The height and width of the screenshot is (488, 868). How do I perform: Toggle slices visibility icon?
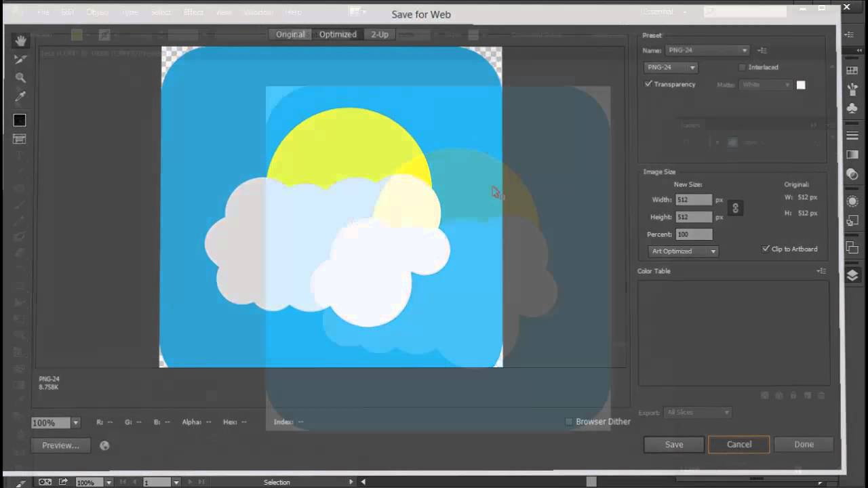click(x=20, y=139)
